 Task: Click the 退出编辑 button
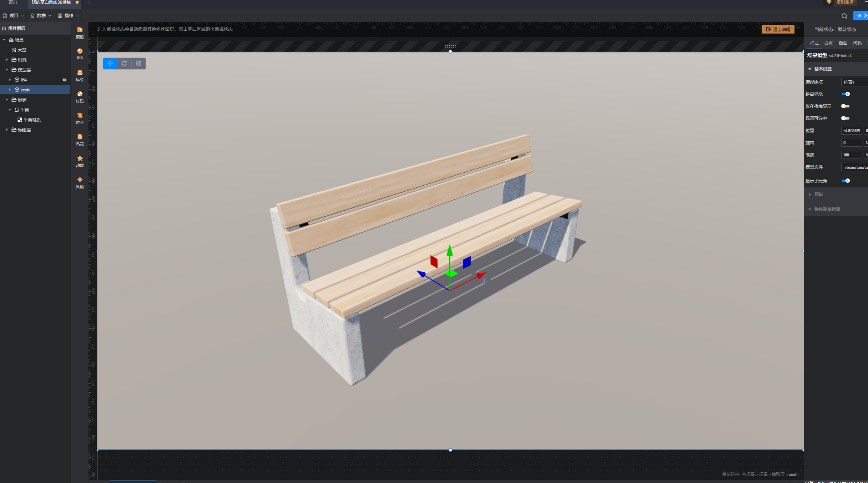(778, 29)
